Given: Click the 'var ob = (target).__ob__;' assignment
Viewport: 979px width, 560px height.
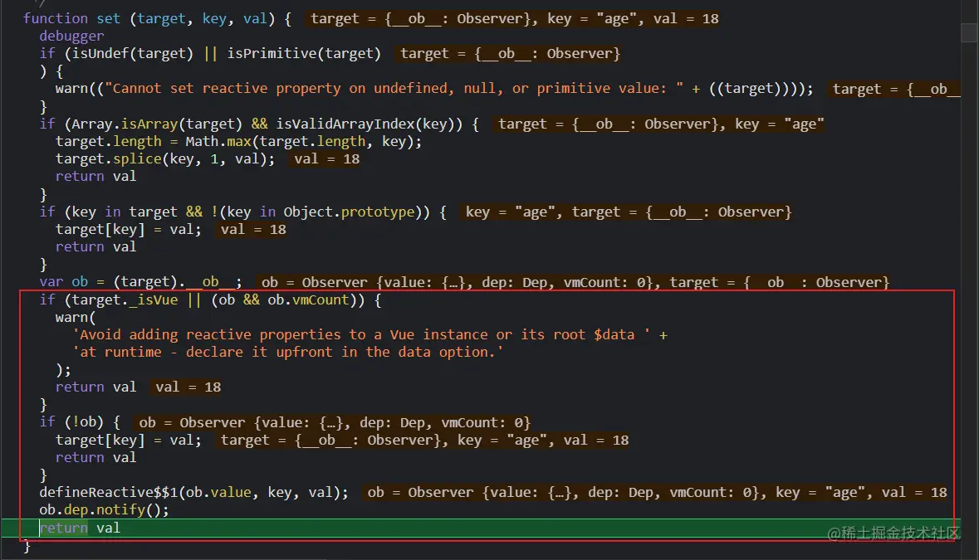Looking at the screenshot, I should pyautogui.click(x=140, y=282).
